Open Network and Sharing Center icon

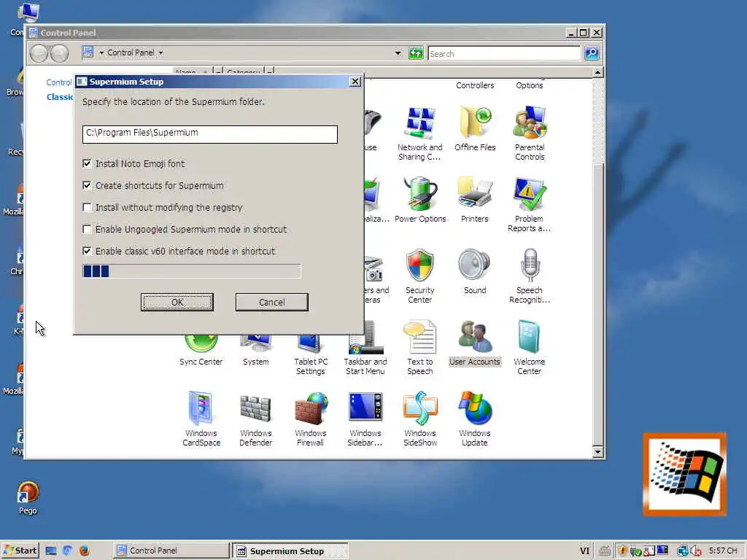(419, 122)
